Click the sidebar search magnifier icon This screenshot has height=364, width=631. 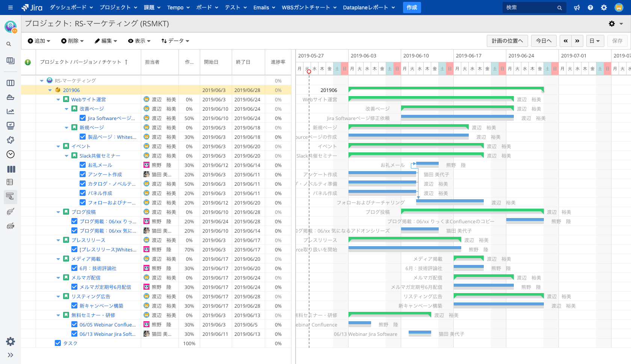tap(9, 44)
